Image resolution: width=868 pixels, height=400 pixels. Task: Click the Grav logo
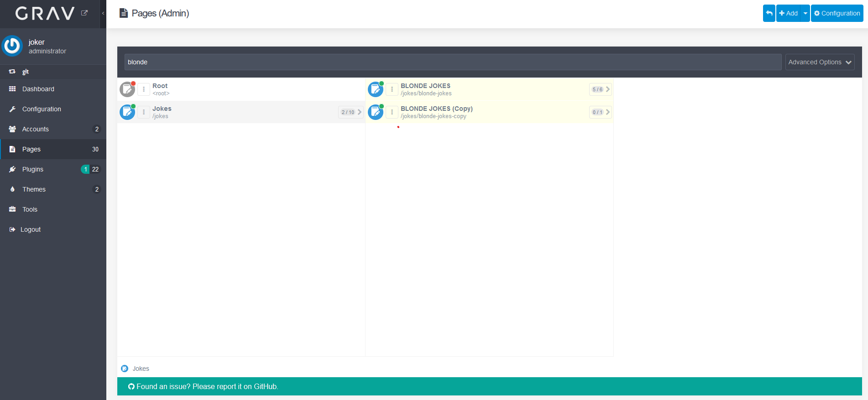[45, 13]
